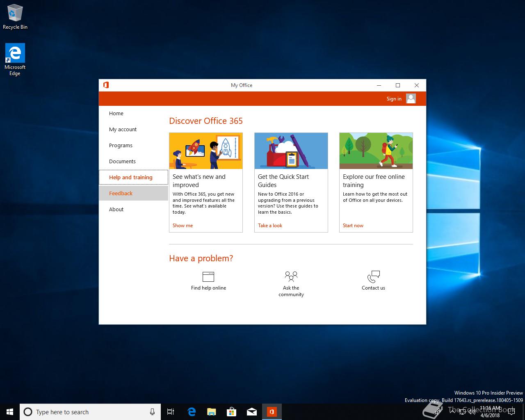
Task: Open File Explorer from taskbar
Action: point(211,412)
